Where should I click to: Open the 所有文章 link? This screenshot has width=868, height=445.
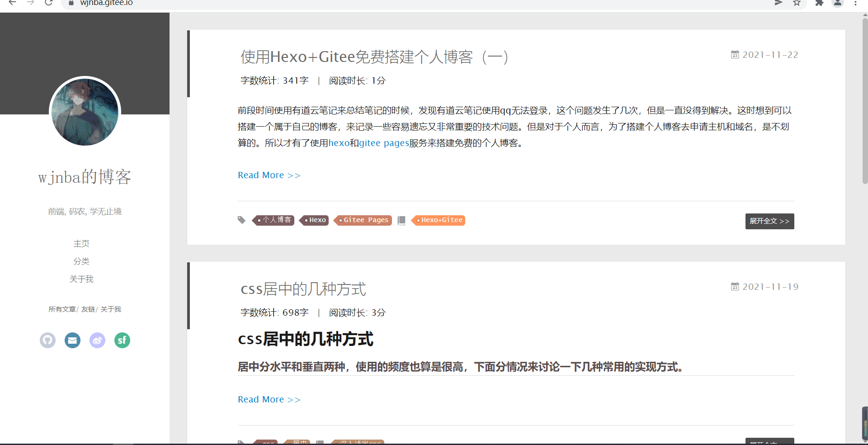[62, 309]
